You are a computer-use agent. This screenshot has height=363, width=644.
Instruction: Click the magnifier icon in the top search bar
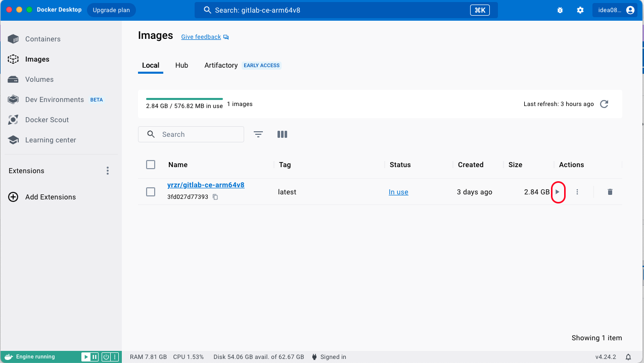(207, 10)
